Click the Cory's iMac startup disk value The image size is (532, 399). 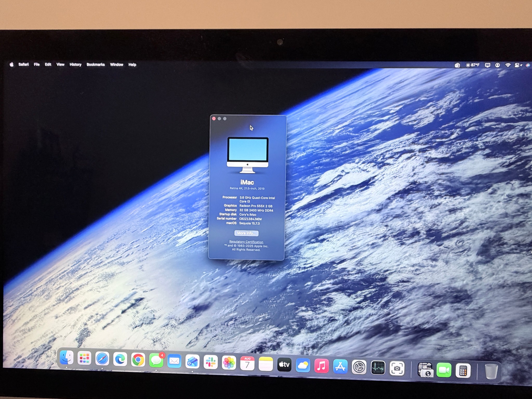[x=248, y=215]
